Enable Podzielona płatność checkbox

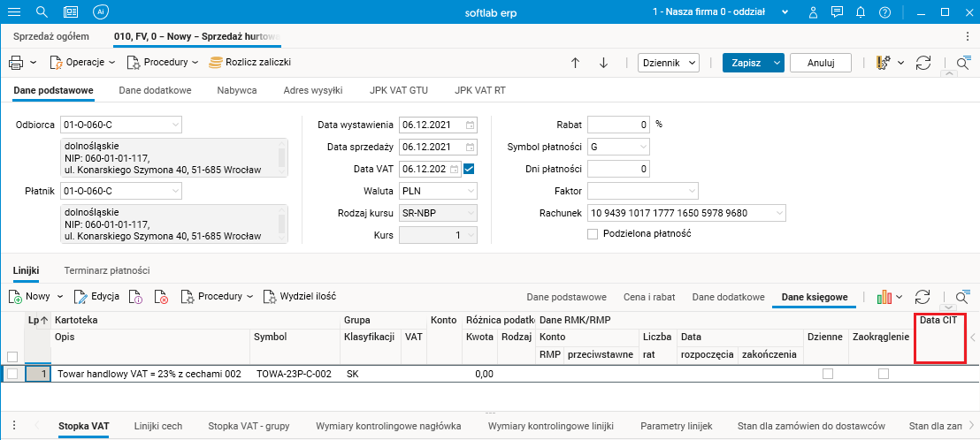(593, 234)
